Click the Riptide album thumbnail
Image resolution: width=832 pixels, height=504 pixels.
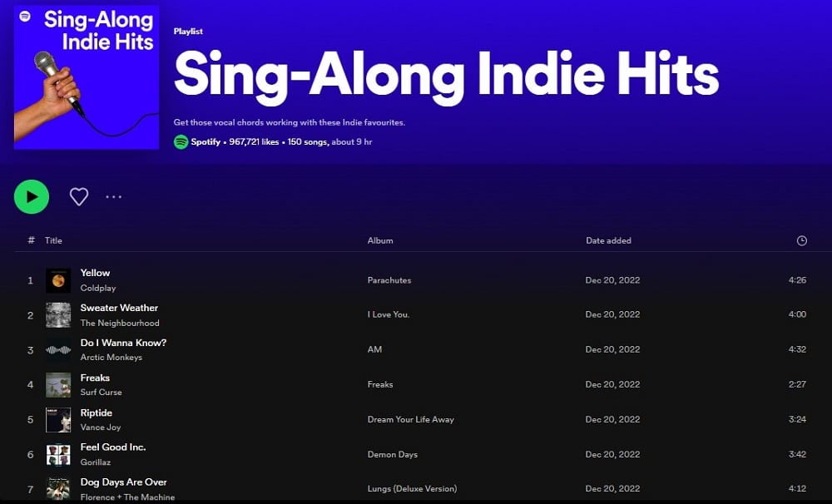(58, 420)
